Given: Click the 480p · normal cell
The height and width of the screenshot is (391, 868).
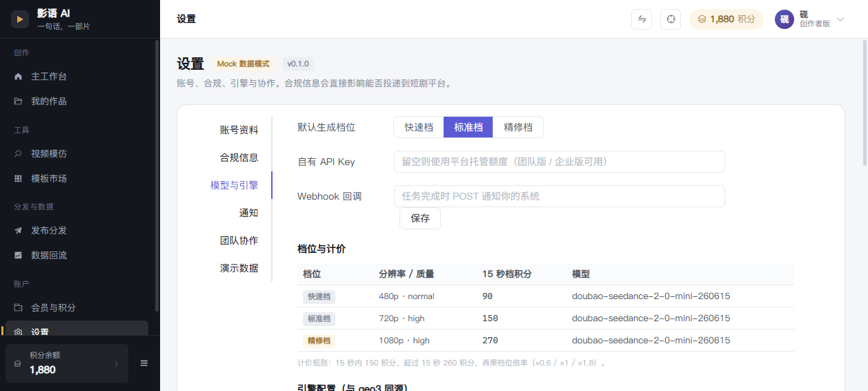Looking at the screenshot, I should [x=406, y=296].
